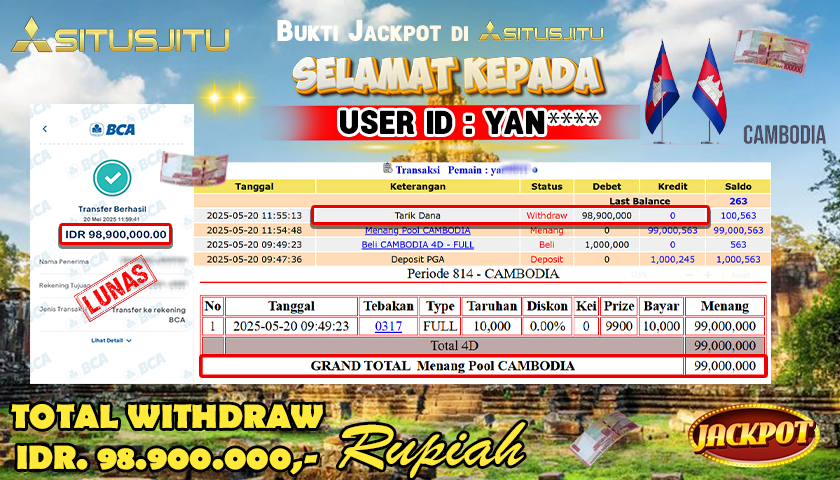Open the 0317 tebakan link
This screenshot has width=840, height=480.
(388, 326)
